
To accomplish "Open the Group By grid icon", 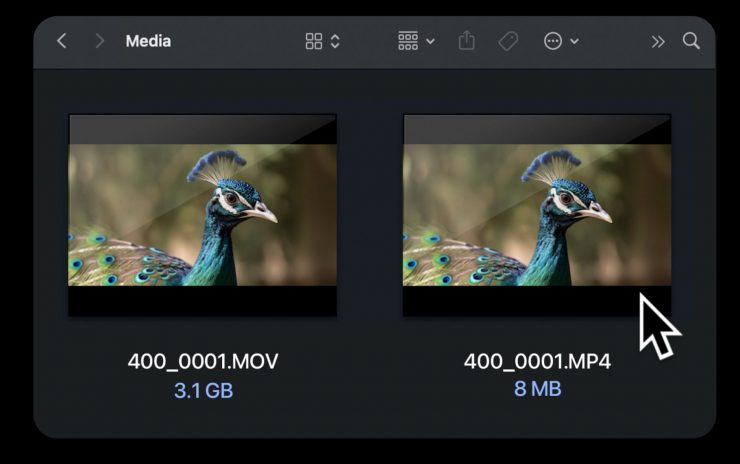I will (x=408, y=41).
